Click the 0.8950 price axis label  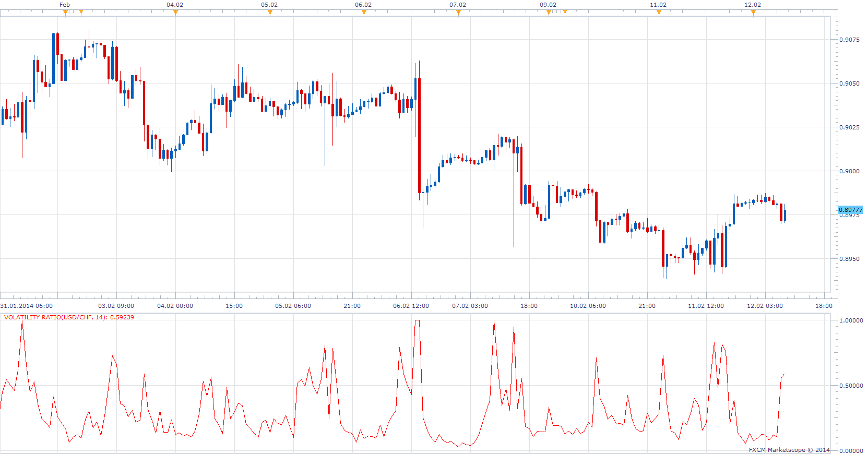[x=849, y=259]
